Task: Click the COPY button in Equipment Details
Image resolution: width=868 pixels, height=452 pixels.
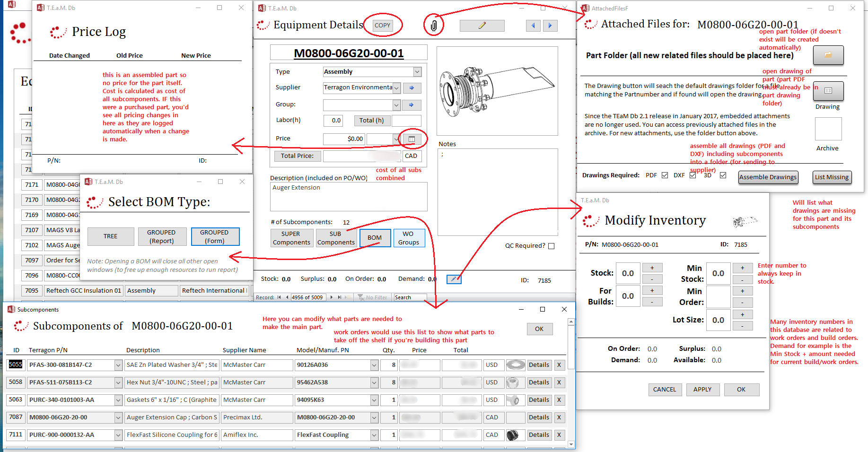Action: click(x=383, y=26)
